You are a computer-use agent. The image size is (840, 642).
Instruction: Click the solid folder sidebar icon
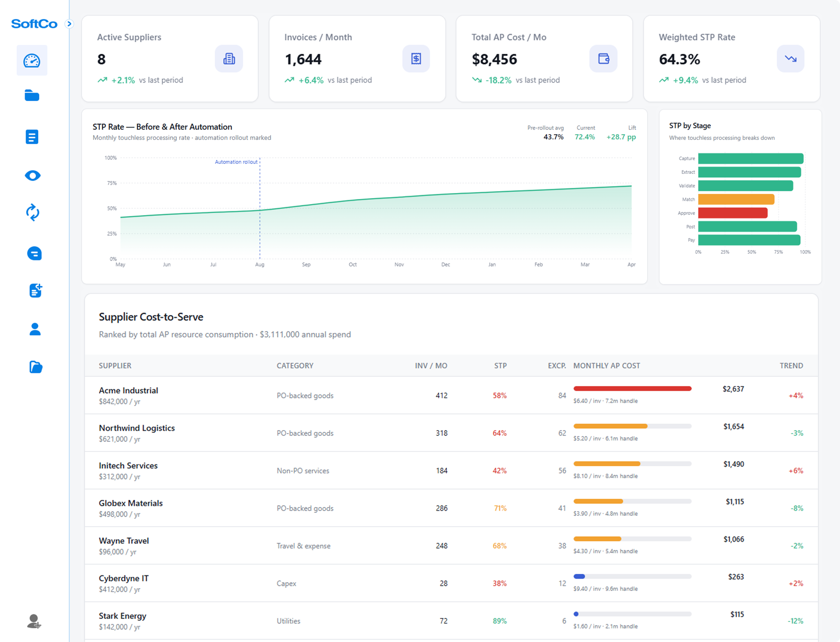[32, 96]
